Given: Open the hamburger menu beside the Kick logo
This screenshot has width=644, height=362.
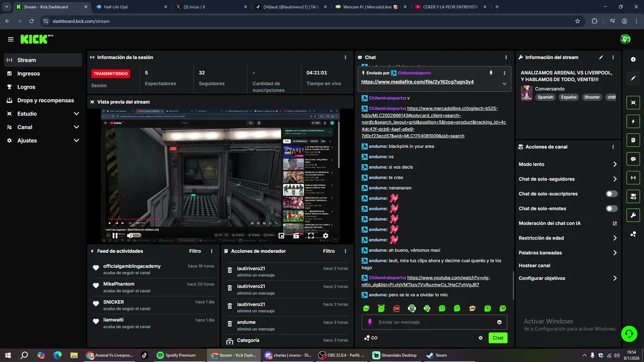Looking at the screenshot, I should point(11,39).
